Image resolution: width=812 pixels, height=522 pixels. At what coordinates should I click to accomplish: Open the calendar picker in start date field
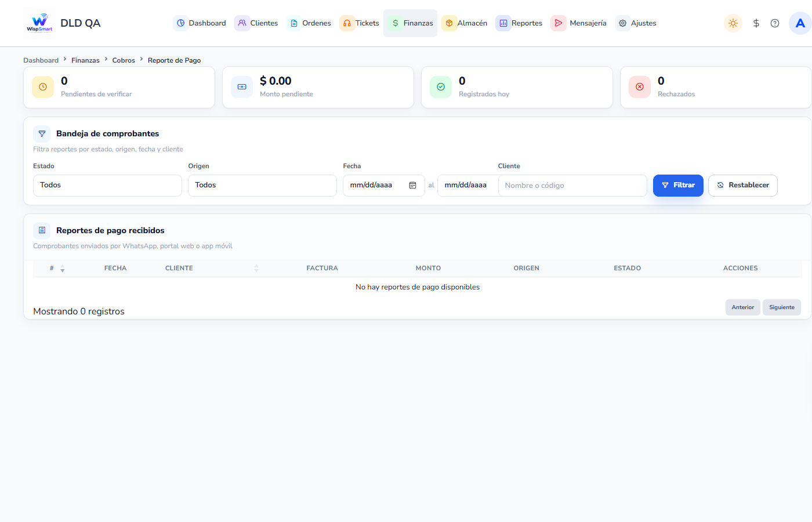[x=412, y=186]
